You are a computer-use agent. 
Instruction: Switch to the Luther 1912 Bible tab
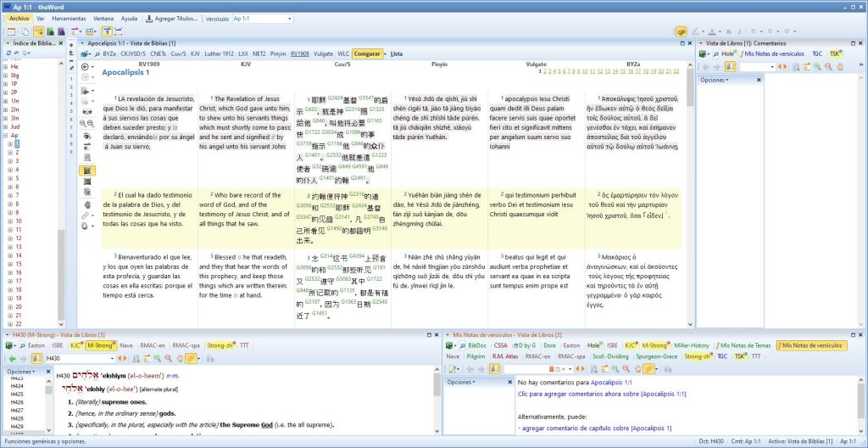(x=218, y=53)
